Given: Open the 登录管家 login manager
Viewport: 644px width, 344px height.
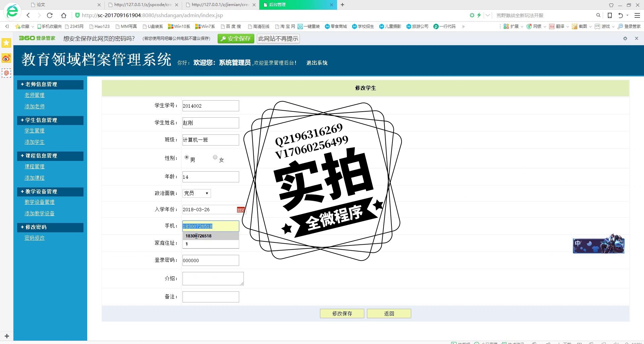Looking at the screenshot, I should [629, 26].
